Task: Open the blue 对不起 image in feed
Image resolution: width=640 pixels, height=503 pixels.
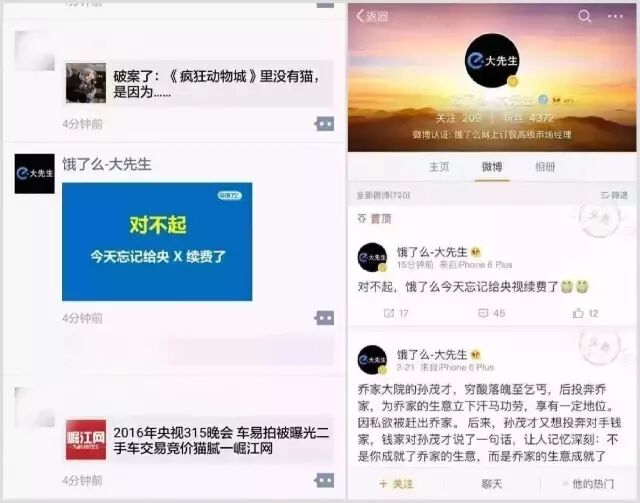Action: [x=157, y=242]
